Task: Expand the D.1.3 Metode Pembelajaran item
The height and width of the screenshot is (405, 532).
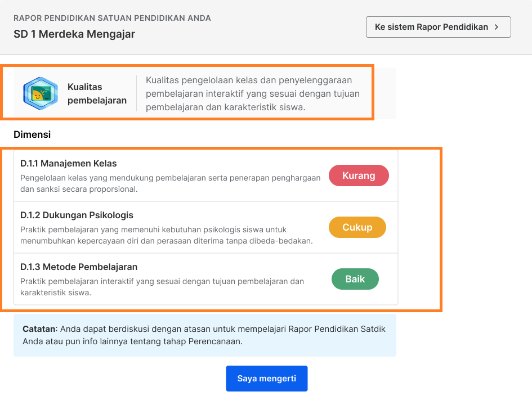Action: tap(169, 278)
